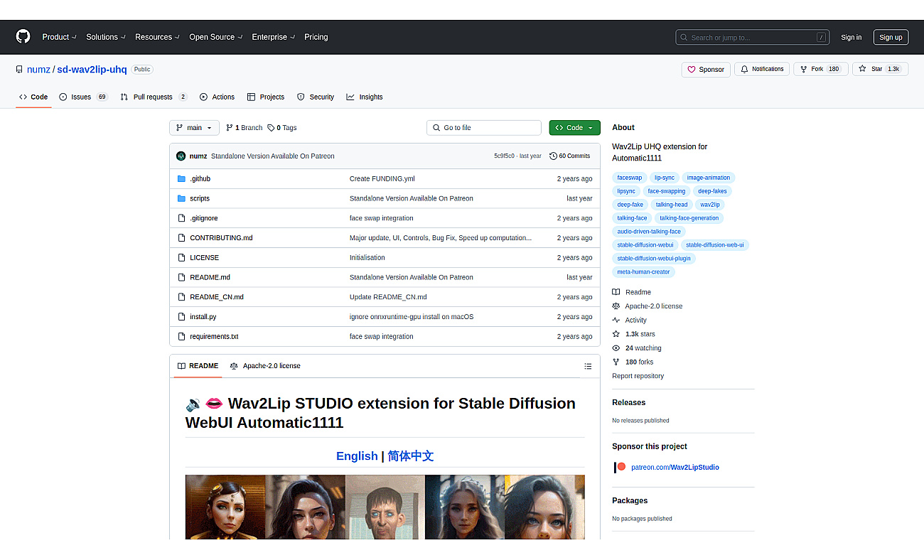The image size is (924, 560).
Task: Open commit hash 5c9f5c0
Action: [505, 156]
